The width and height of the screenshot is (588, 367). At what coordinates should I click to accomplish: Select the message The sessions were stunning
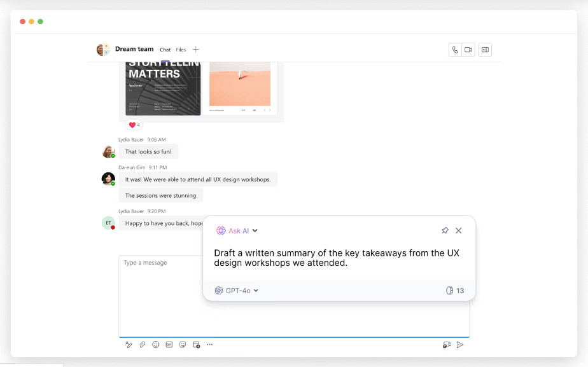click(x=160, y=195)
